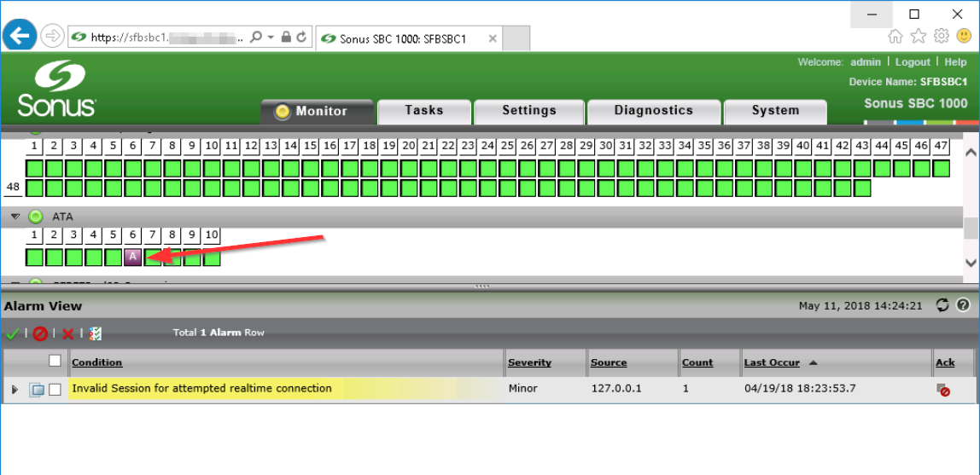This screenshot has height=475, width=980.
Task: Click the purple A channel 6 in ATA
Action: (x=133, y=257)
